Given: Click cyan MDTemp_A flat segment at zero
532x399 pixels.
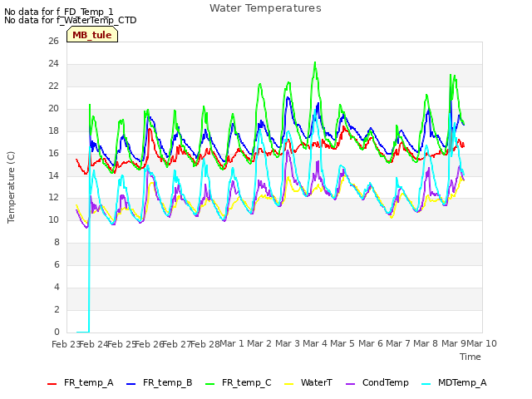Looking at the screenshot, I should coord(83,332).
